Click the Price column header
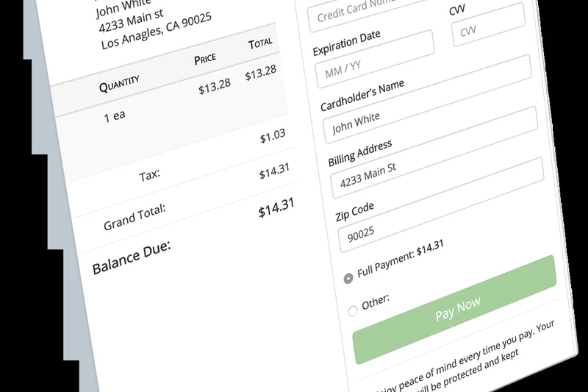588x392 pixels. tap(204, 59)
